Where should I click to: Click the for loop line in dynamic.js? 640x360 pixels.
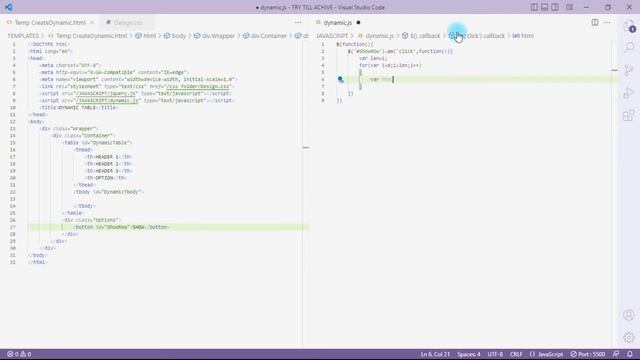pos(390,65)
